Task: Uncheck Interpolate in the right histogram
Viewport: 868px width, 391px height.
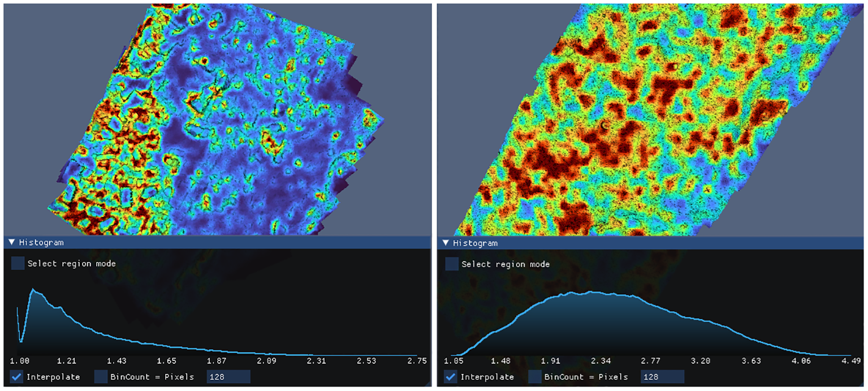Action: click(x=451, y=377)
